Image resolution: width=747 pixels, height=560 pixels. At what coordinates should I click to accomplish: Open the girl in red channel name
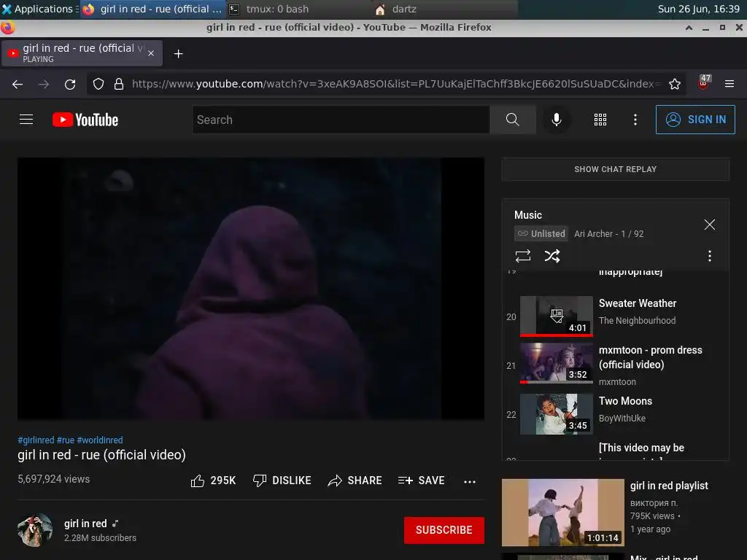point(86,524)
